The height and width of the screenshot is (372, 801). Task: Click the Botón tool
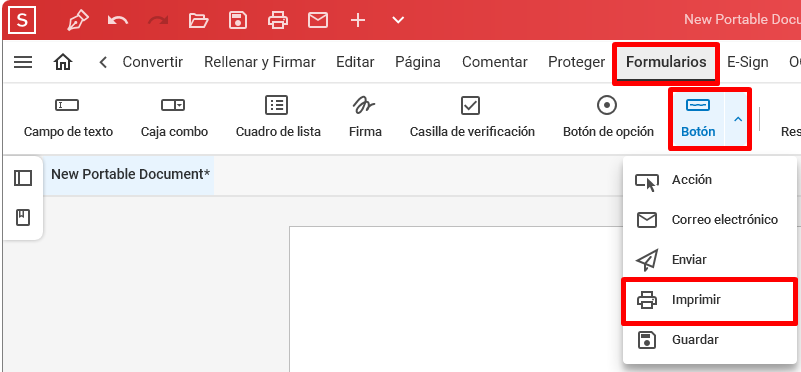point(698,119)
